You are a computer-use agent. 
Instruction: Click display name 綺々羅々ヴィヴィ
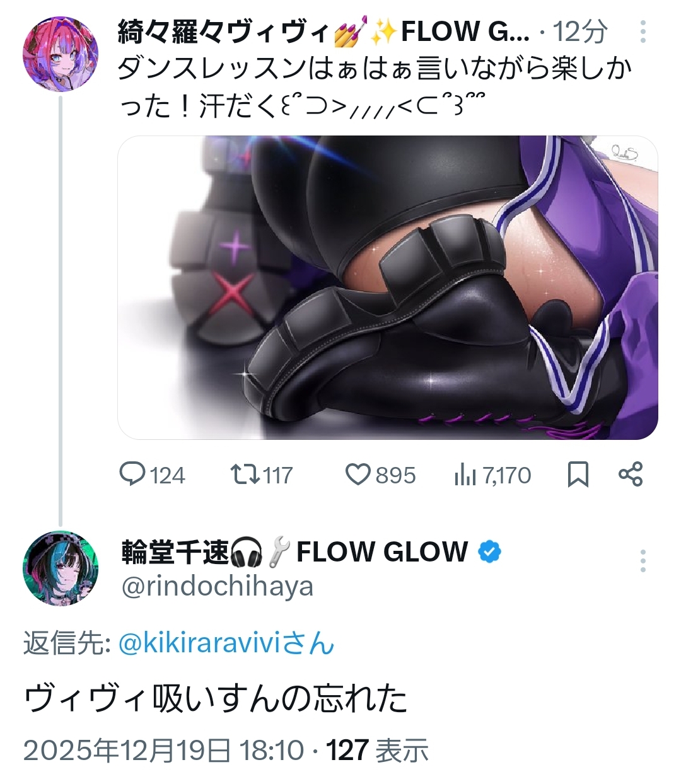pyautogui.click(x=224, y=32)
